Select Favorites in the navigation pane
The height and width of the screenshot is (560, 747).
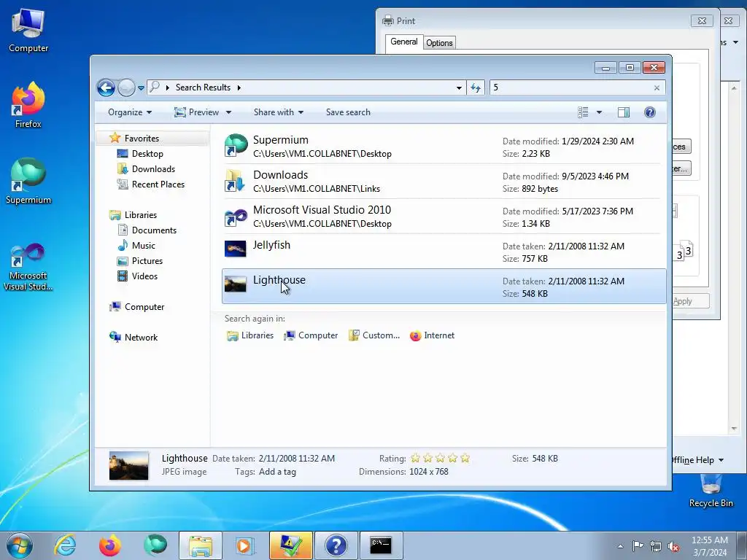click(142, 138)
